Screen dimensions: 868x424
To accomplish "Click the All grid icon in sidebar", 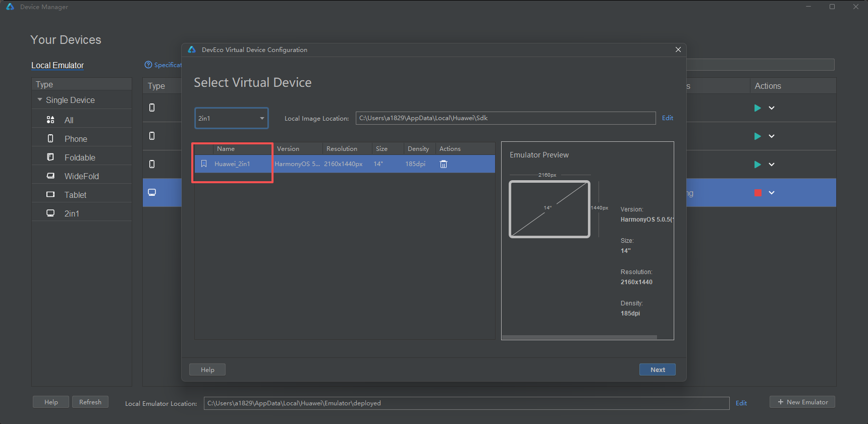I will (50, 120).
